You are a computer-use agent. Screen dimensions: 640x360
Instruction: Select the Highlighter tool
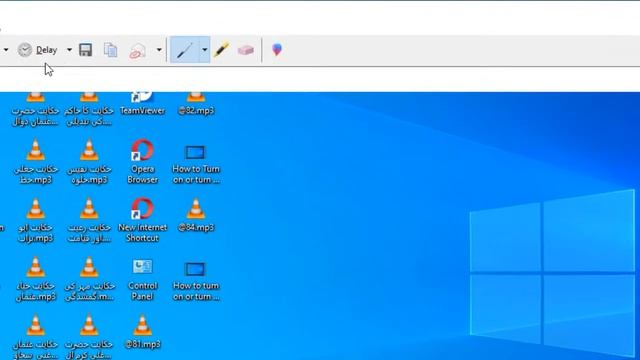[221, 50]
